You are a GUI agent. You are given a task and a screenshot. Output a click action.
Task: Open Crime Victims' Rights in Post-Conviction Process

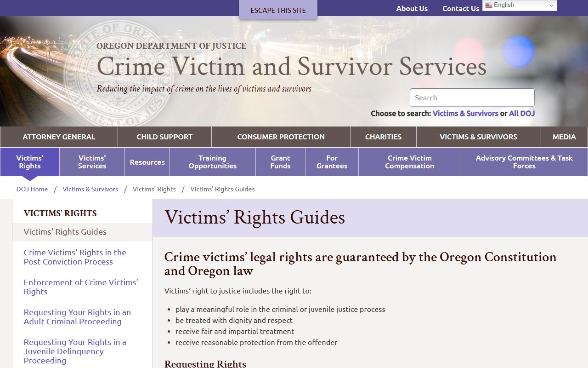click(75, 257)
